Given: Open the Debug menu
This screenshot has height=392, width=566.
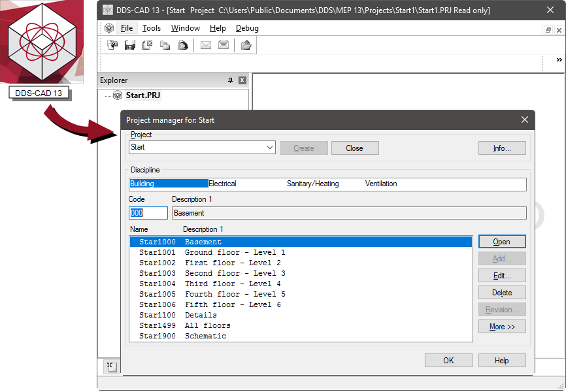Looking at the screenshot, I should (247, 28).
